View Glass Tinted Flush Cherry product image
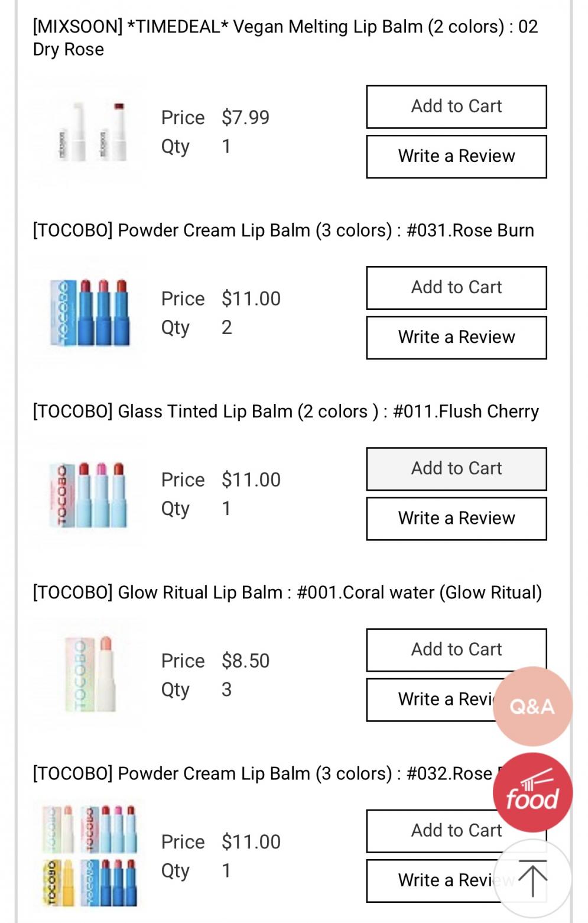588x923 pixels. point(90,494)
